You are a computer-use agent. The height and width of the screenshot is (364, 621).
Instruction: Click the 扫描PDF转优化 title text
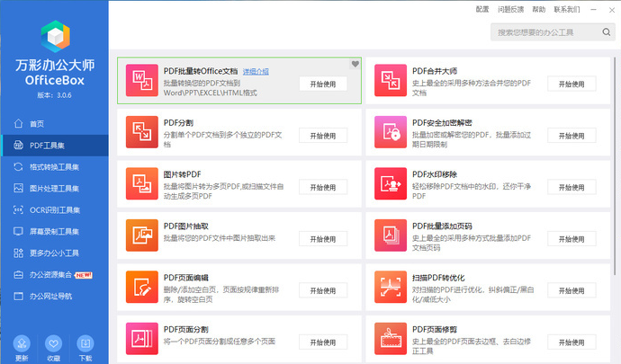coord(438,278)
